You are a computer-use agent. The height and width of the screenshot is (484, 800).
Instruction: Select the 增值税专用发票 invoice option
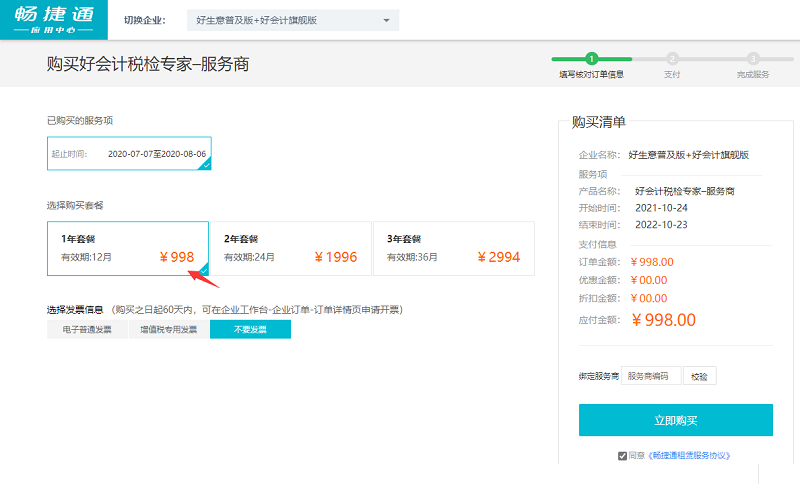click(168, 330)
